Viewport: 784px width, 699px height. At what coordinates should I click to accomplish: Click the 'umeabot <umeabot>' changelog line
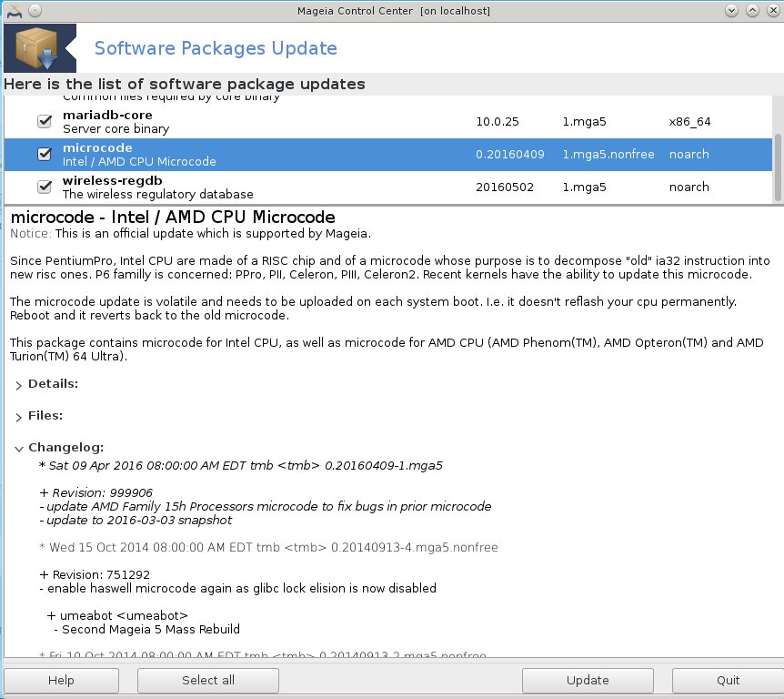[x=117, y=616]
